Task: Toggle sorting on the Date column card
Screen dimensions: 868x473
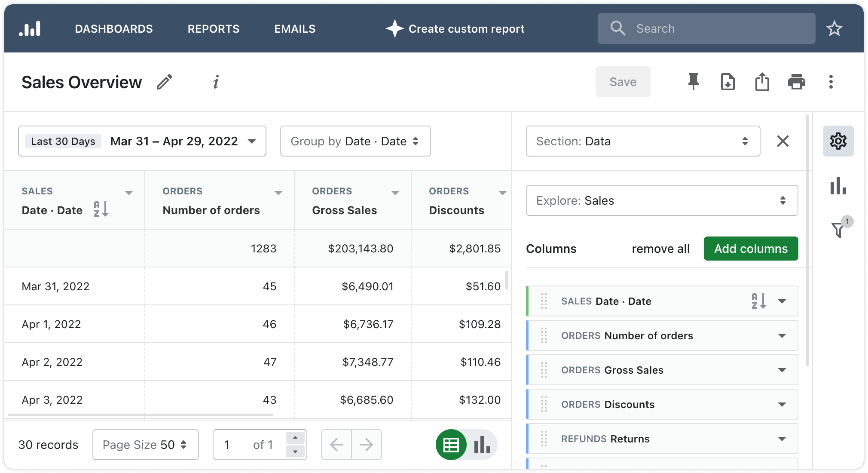Action: (x=758, y=301)
